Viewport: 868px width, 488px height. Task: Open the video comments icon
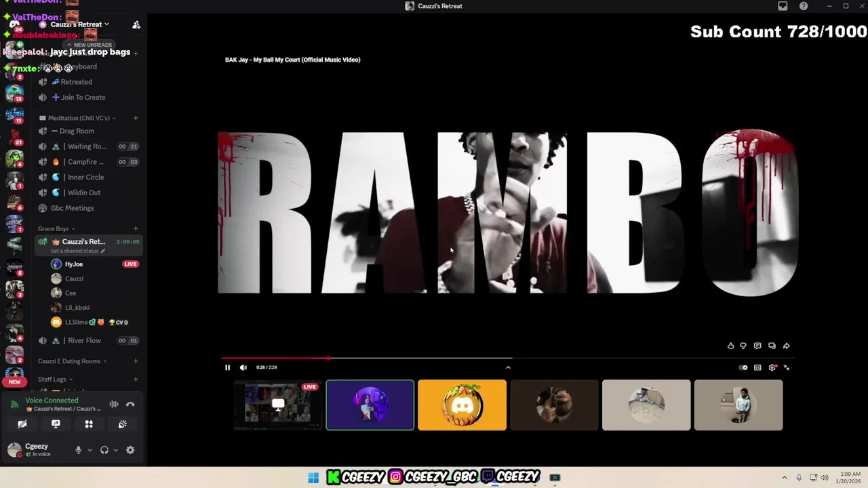tap(757, 346)
